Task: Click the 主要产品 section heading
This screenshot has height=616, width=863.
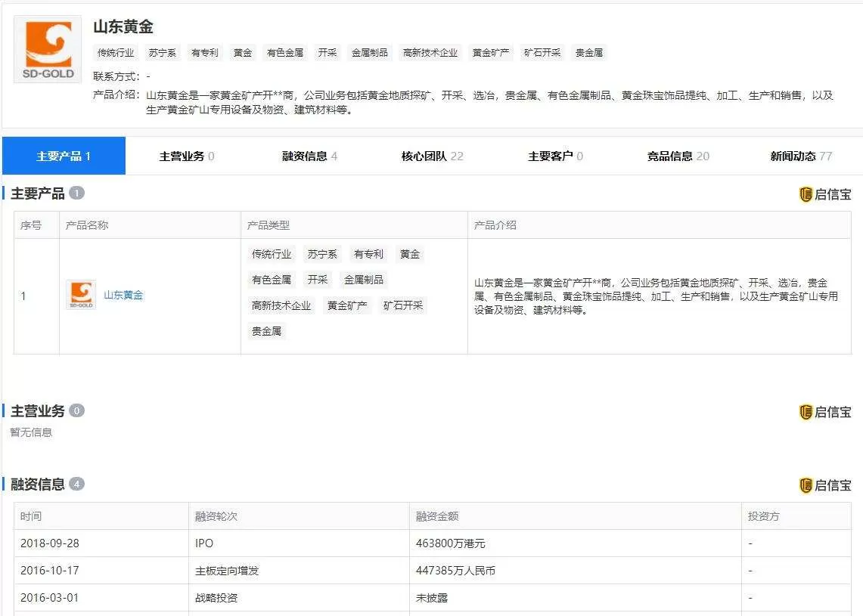Action: click(x=37, y=193)
